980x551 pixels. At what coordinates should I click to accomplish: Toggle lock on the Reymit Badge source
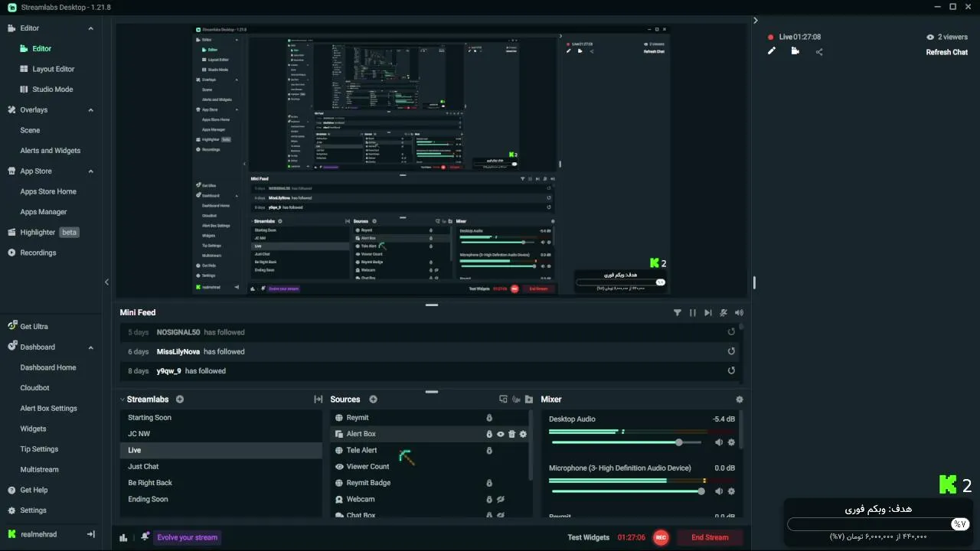pyautogui.click(x=489, y=483)
